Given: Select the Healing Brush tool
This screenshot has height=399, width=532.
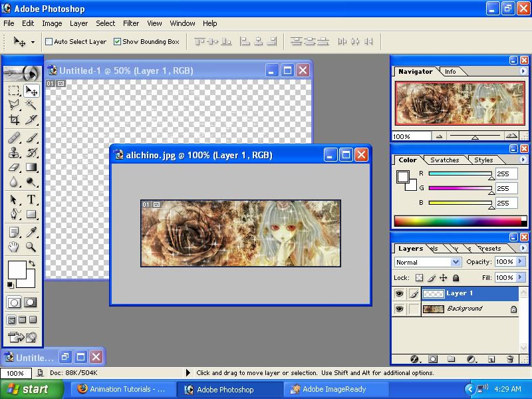Looking at the screenshot, I should (14, 138).
